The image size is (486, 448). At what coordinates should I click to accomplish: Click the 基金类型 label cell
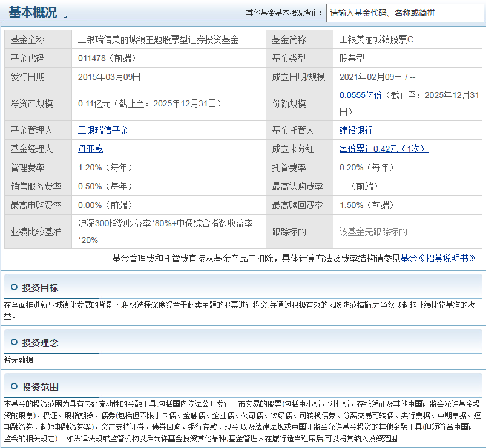(300, 58)
